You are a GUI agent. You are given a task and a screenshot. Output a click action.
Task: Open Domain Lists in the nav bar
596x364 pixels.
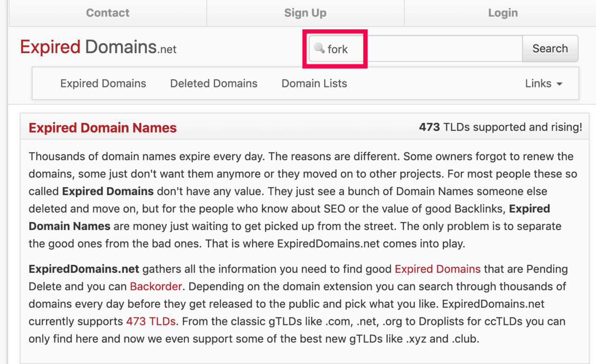point(314,83)
